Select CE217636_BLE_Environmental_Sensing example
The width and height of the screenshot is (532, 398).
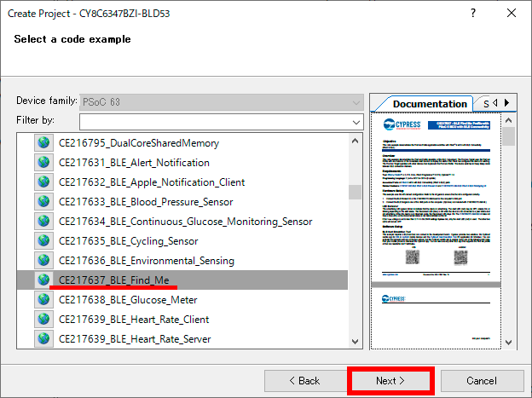click(147, 261)
